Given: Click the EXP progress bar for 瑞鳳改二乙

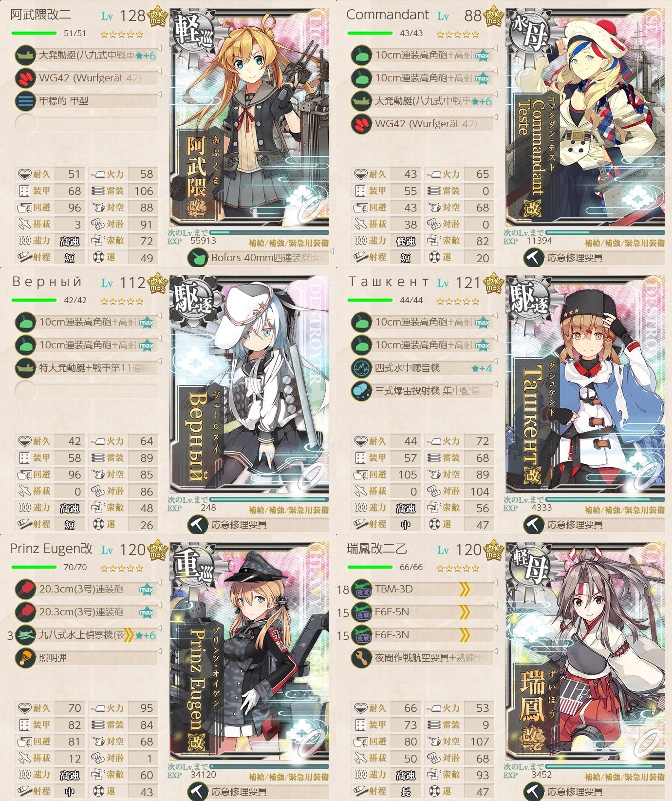Looking at the screenshot, I should [x=605, y=766].
